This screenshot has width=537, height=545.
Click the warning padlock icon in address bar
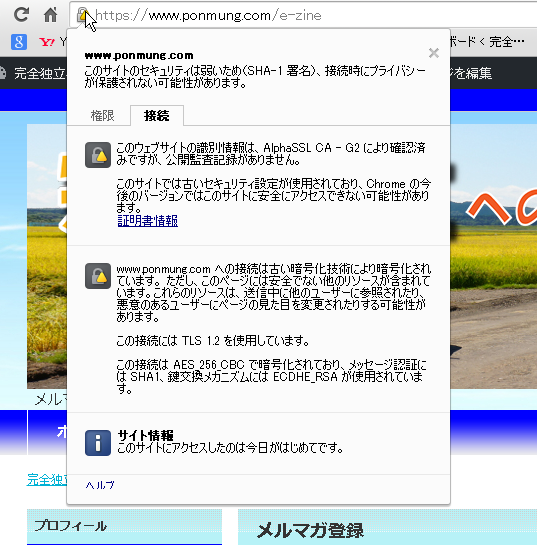pos(82,15)
